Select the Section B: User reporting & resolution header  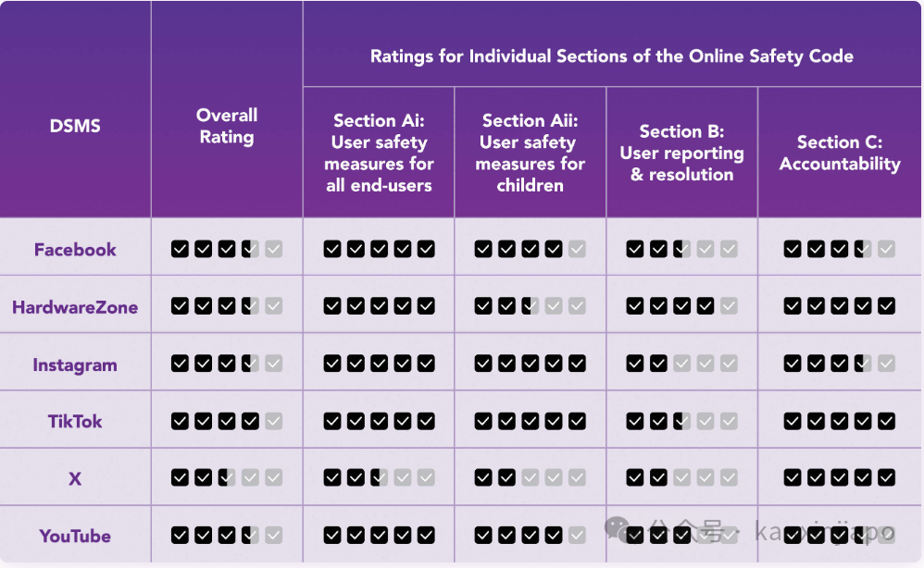click(x=681, y=153)
